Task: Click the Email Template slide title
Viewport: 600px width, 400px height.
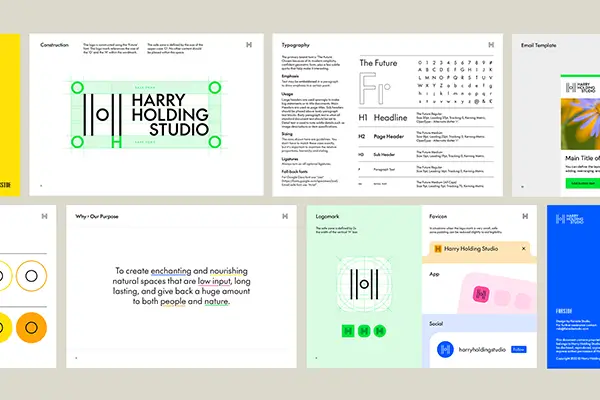Action: tap(538, 45)
